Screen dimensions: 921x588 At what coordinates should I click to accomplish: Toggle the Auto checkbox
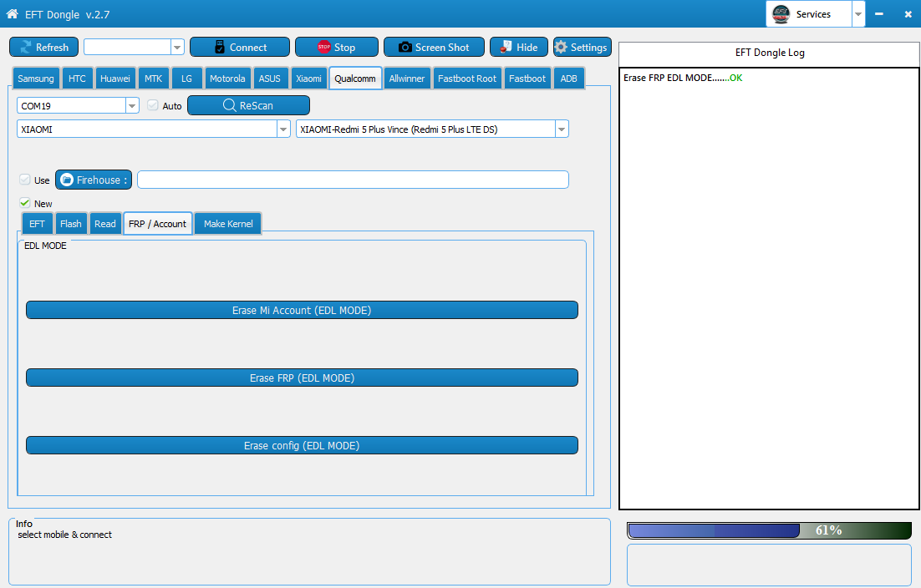click(153, 105)
